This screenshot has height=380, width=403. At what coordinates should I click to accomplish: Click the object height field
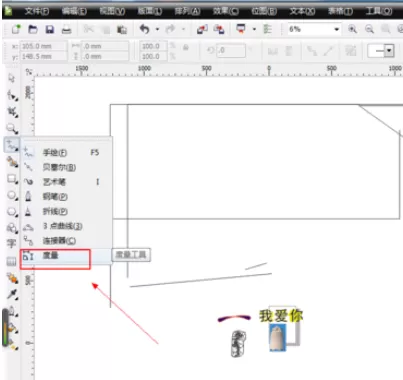click(105, 56)
